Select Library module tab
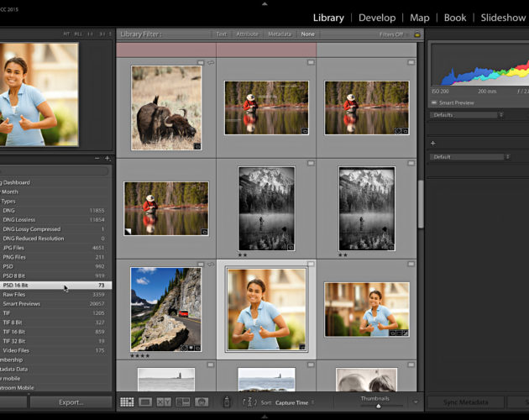 coord(328,18)
